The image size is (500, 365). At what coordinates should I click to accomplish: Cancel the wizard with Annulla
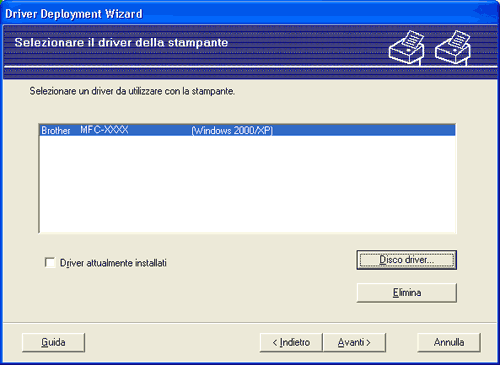tap(449, 342)
